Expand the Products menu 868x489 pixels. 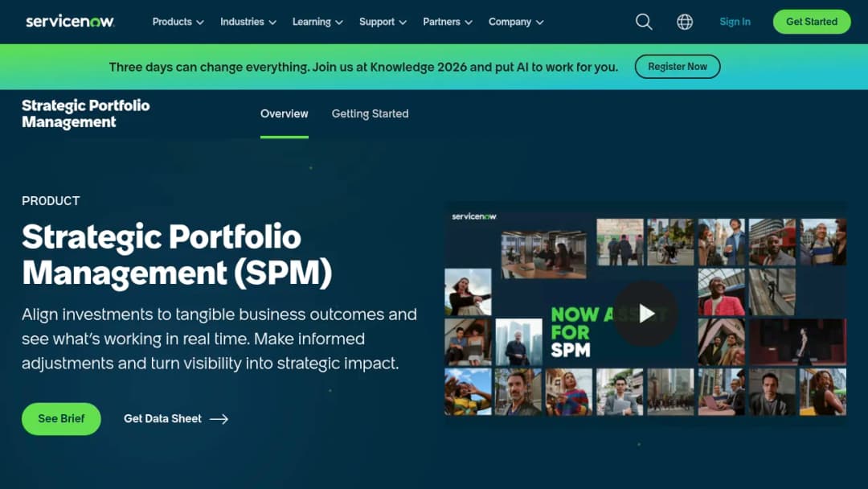(x=178, y=22)
